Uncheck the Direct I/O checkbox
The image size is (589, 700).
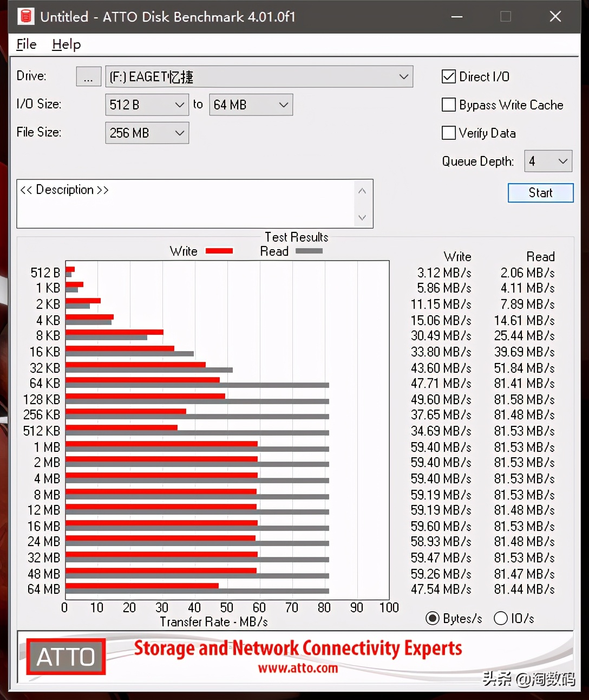(449, 76)
